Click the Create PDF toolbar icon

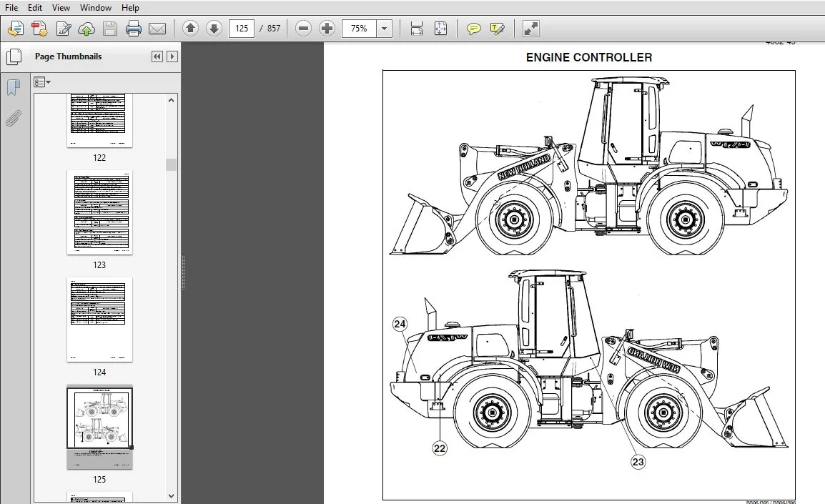click(39, 29)
